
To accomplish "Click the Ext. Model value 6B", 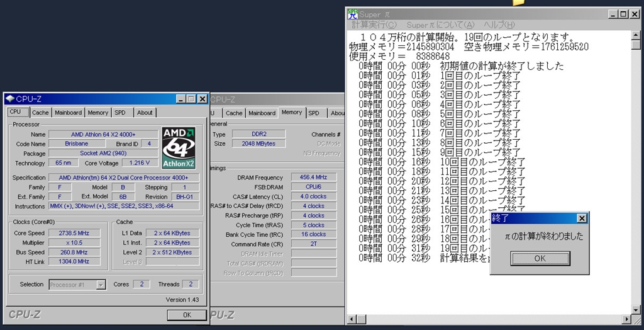I will 123,196.
